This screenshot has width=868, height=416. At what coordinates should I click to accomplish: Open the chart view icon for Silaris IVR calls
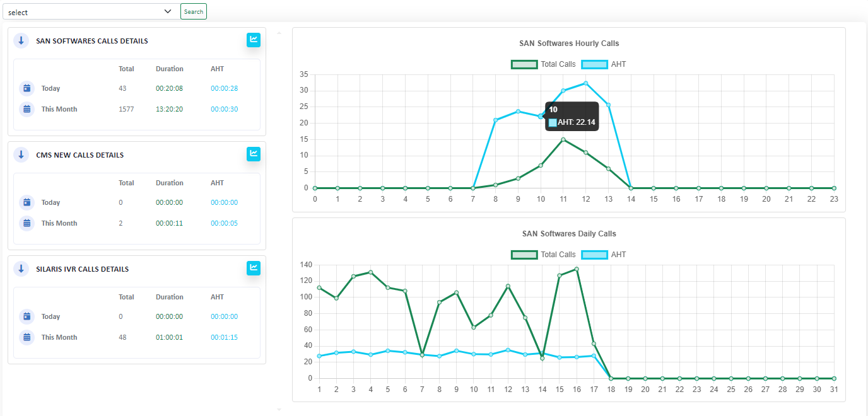pos(253,268)
